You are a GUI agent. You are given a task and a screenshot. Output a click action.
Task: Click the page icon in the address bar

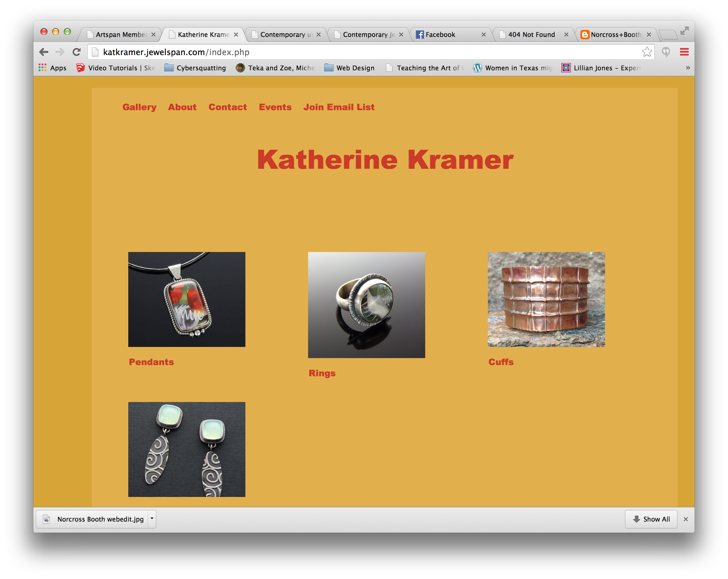pyautogui.click(x=95, y=52)
